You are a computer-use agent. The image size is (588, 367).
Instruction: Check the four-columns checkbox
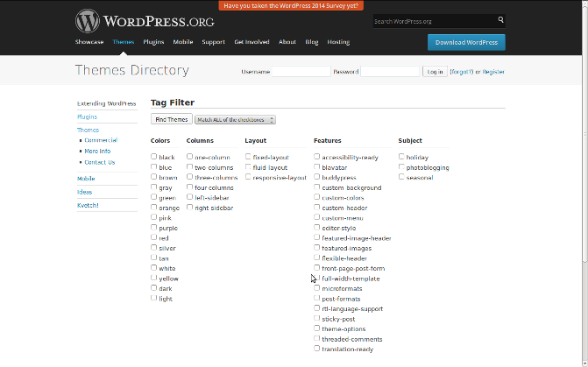point(190,187)
